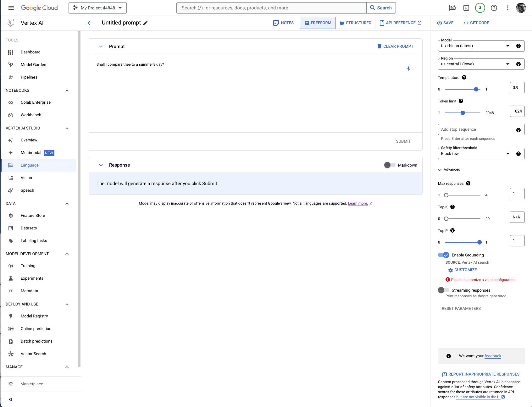Enable Streaming responses toggle

pos(444,290)
